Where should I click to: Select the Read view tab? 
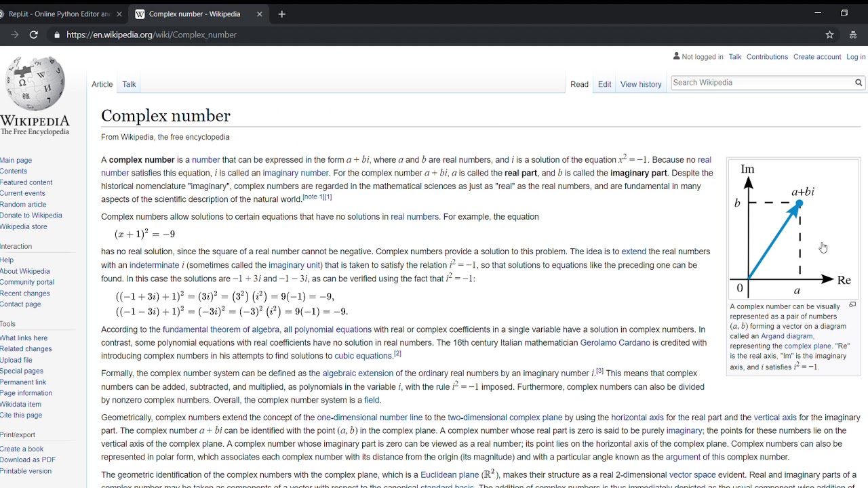point(579,84)
